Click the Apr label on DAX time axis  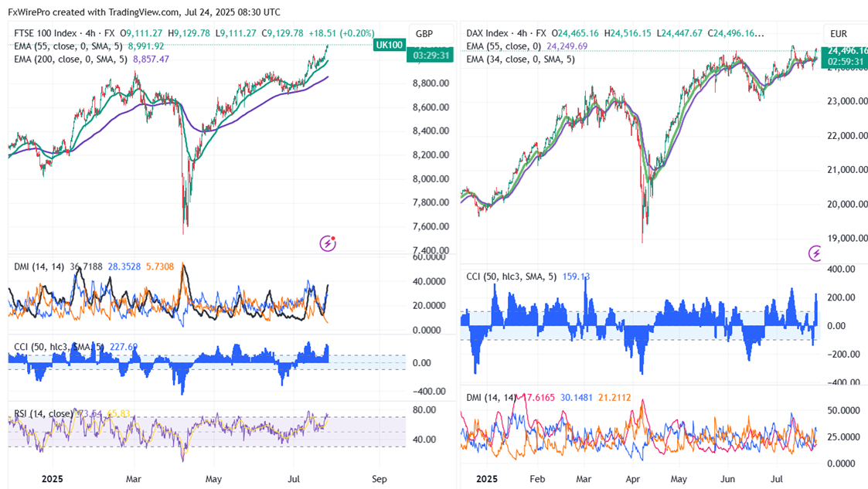[x=632, y=479]
